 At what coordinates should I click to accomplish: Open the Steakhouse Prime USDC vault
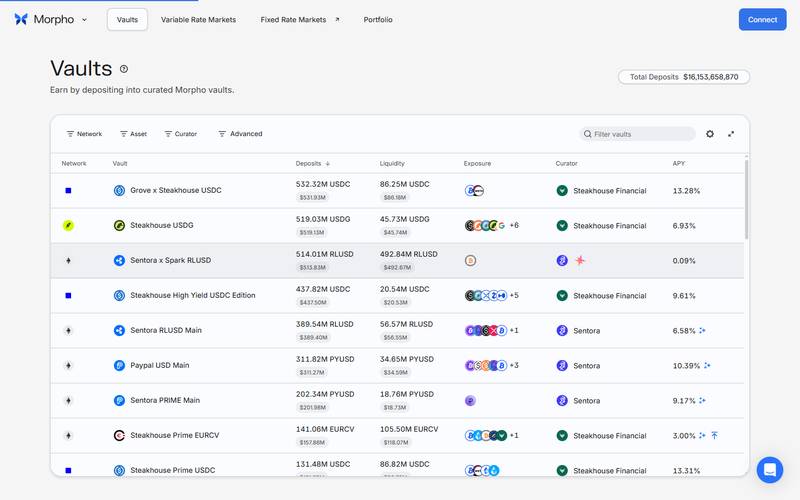[x=397, y=465]
